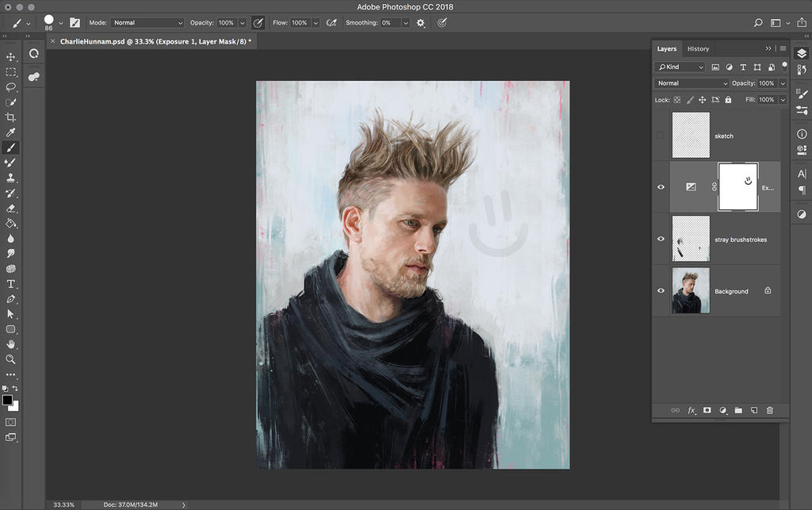
Task: Hide the stray brushstrokes layer
Action: click(661, 239)
